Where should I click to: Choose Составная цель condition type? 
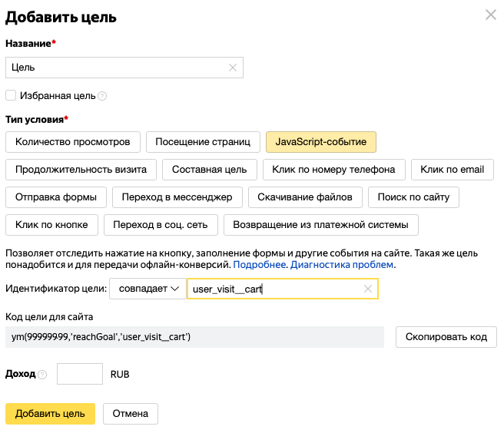pyautogui.click(x=209, y=170)
